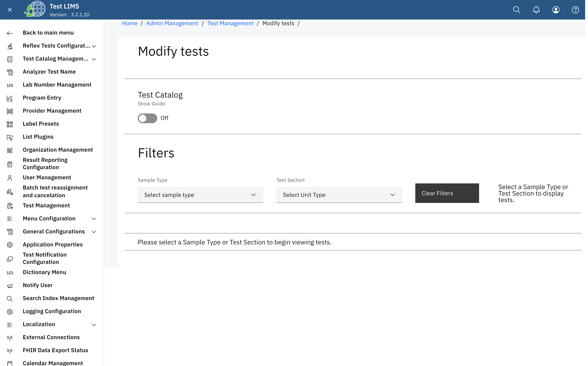The height and width of the screenshot is (366, 588).
Task: Open Notify User in the sidebar
Action: coord(38,285)
